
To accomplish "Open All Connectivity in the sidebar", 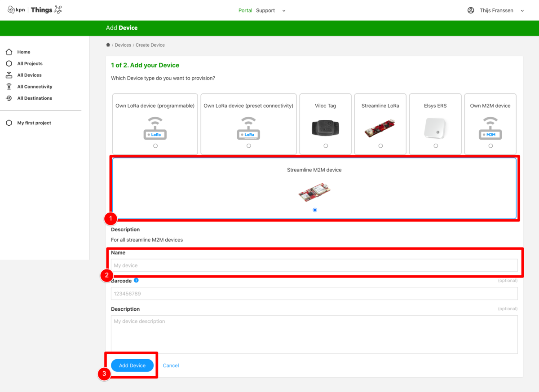I will (x=35, y=87).
